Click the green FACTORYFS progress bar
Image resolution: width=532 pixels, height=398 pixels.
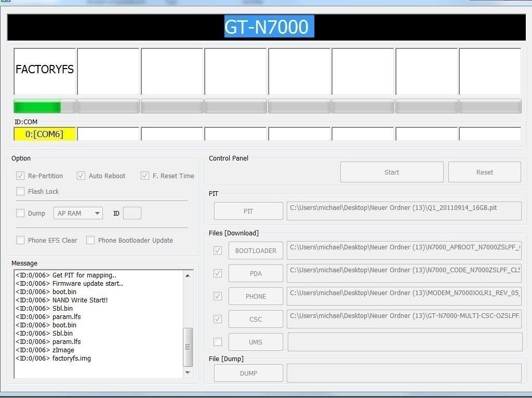[45, 106]
